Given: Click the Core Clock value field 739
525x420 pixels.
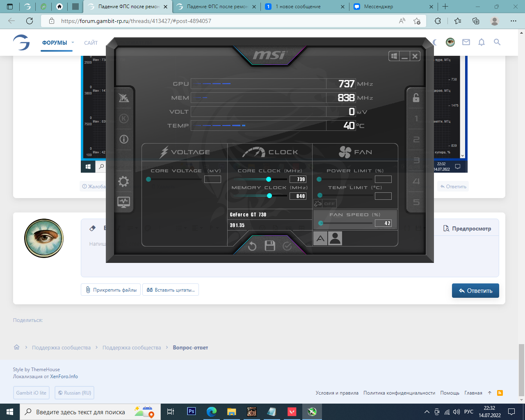Looking at the screenshot, I should coord(298,179).
